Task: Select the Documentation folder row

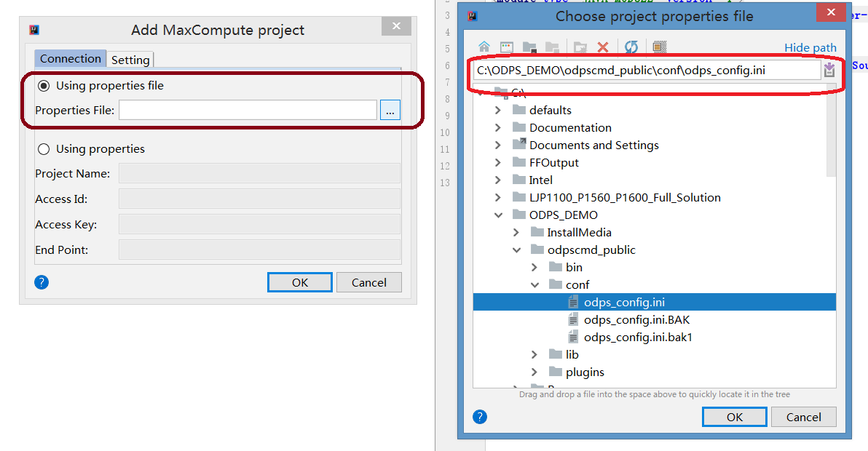Action: (x=655, y=128)
